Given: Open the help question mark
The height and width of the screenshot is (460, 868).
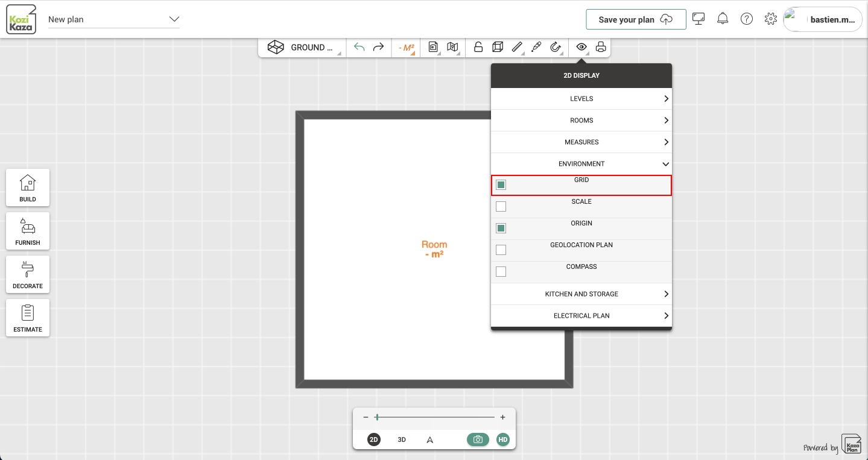Looking at the screenshot, I should pos(747,19).
